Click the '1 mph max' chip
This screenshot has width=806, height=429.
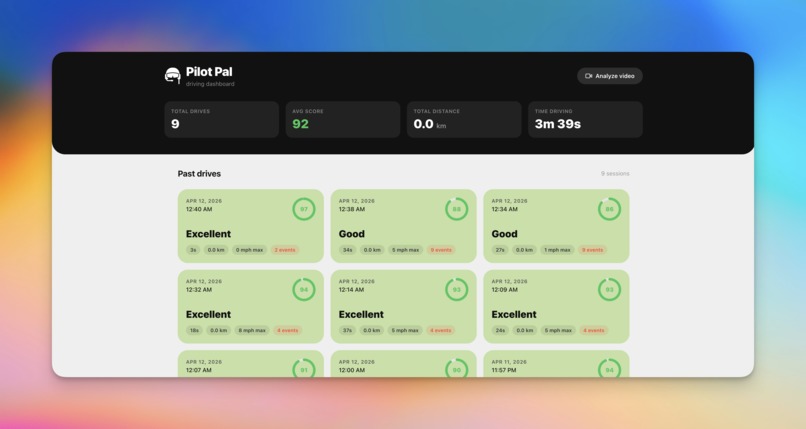(557, 250)
